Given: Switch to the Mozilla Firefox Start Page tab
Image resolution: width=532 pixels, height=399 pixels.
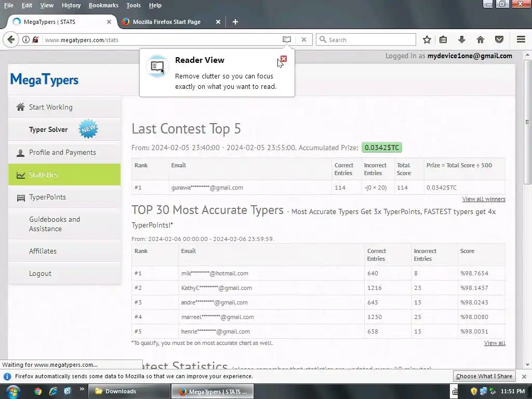Looking at the screenshot, I should [171, 22].
